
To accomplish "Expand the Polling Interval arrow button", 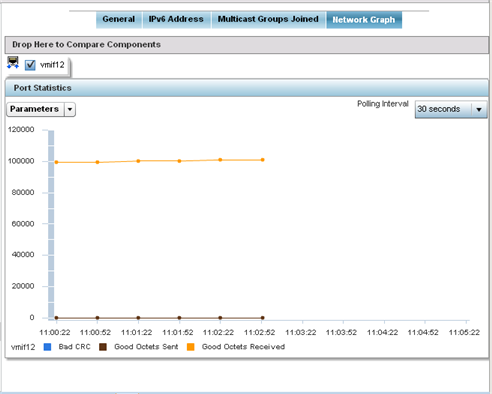I will (479, 109).
